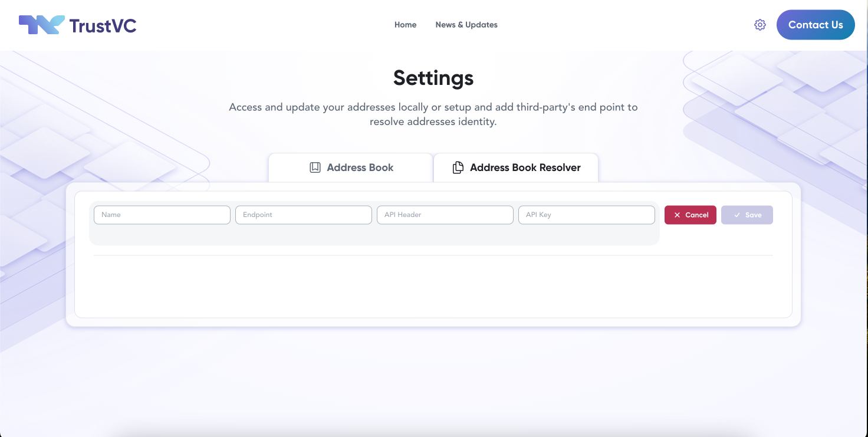Click the TrustVC logo mark
The height and width of the screenshot is (437, 868).
pyautogui.click(x=42, y=25)
